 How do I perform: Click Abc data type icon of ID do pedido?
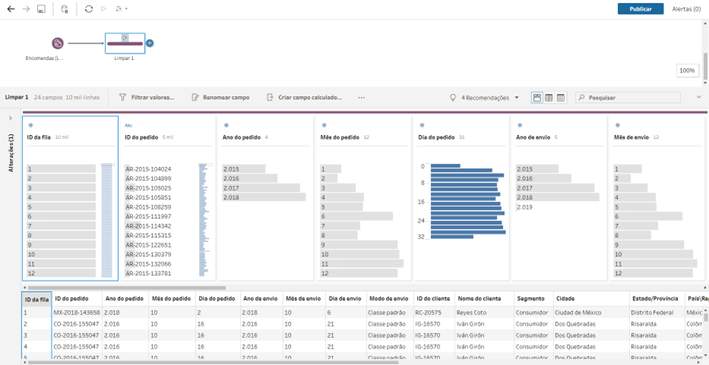point(128,125)
